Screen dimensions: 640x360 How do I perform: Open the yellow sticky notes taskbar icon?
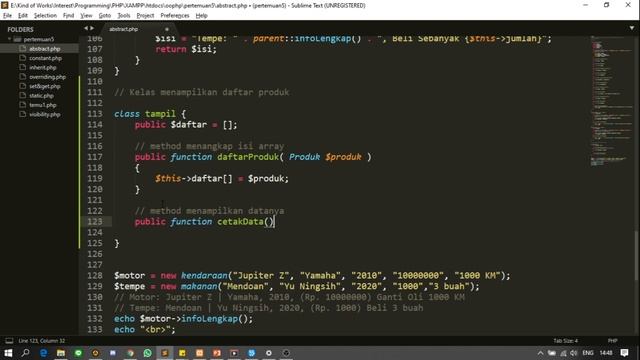click(x=182, y=353)
